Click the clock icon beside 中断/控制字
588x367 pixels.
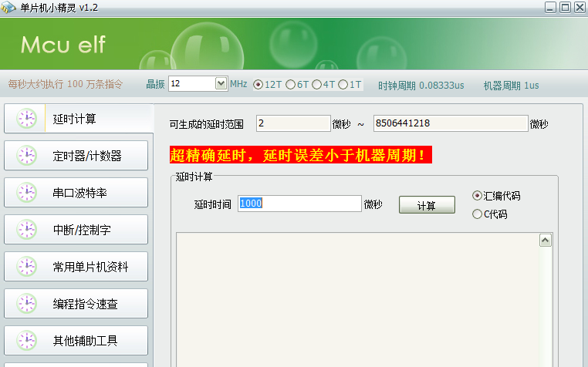click(27, 230)
